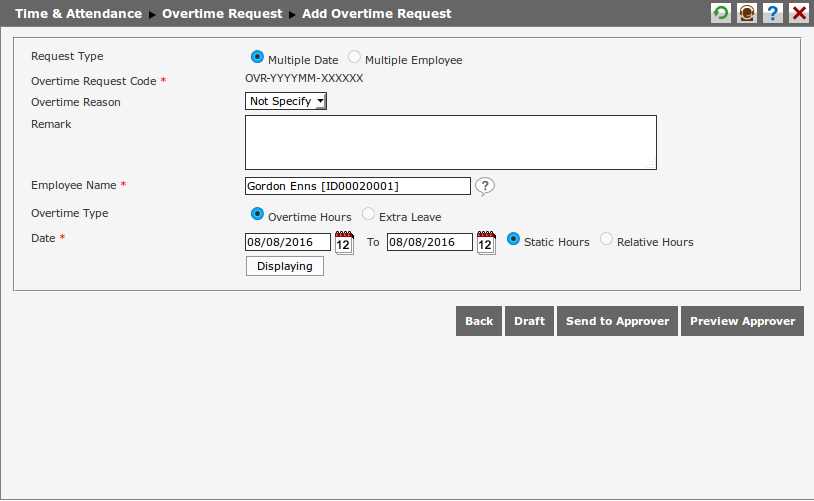Image resolution: width=814 pixels, height=501 pixels.
Task: Select Multiple Employee request type
Action: [x=355, y=58]
